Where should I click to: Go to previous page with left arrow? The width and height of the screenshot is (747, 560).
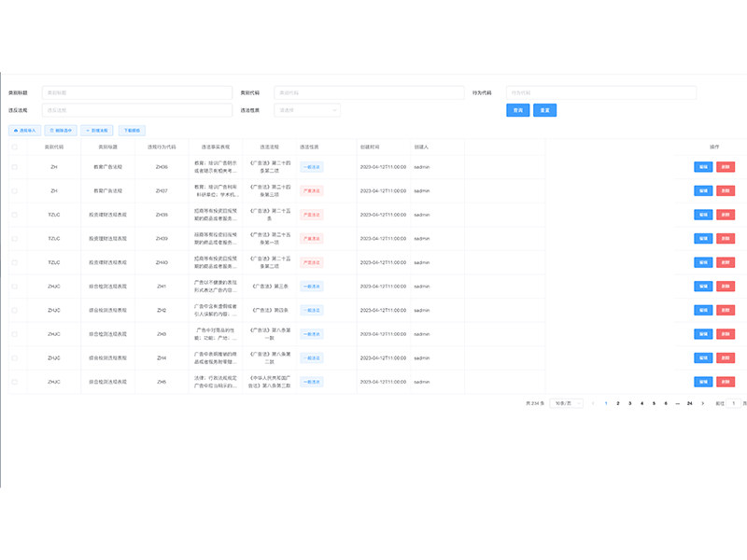click(x=592, y=403)
